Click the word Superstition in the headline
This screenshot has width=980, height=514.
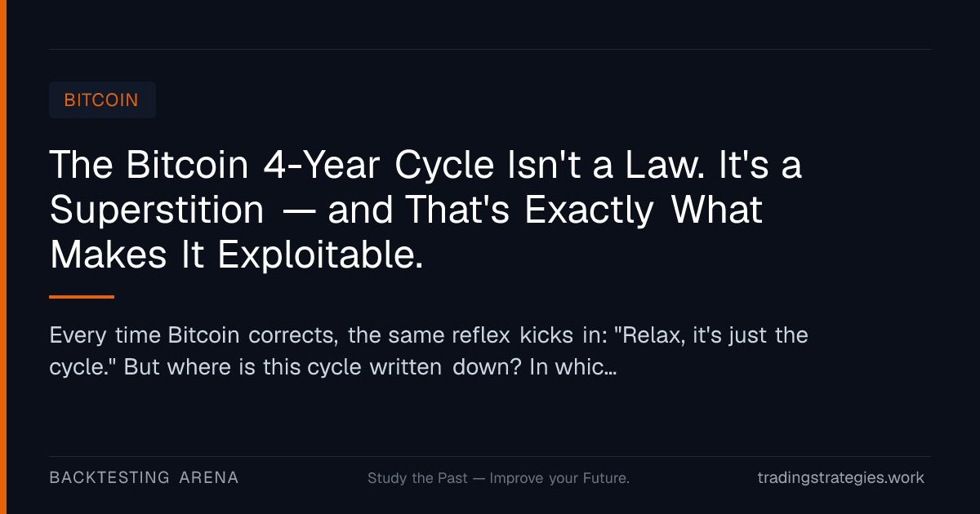click(x=157, y=212)
